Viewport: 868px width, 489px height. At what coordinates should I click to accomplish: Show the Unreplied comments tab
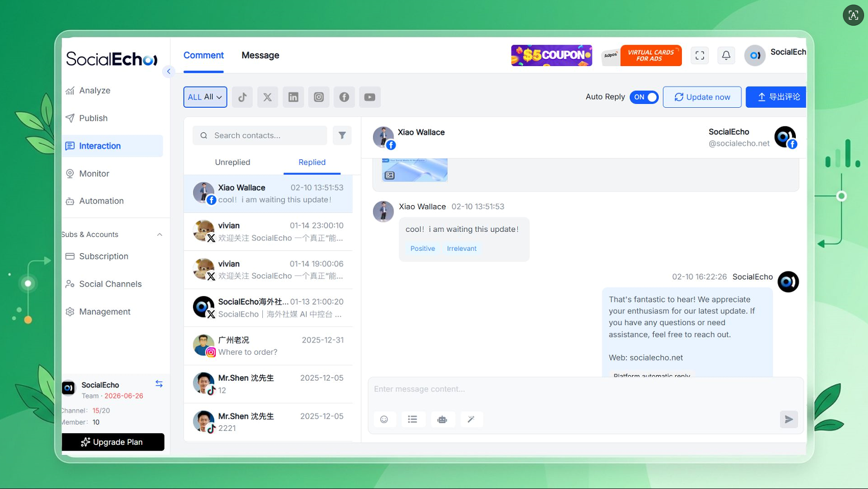[233, 162]
